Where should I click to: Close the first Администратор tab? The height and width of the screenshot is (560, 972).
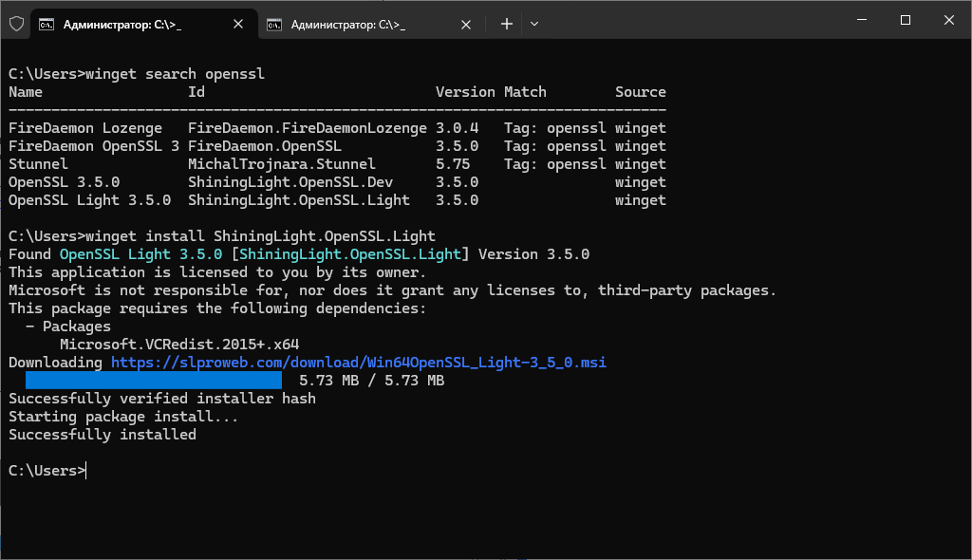coord(238,24)
